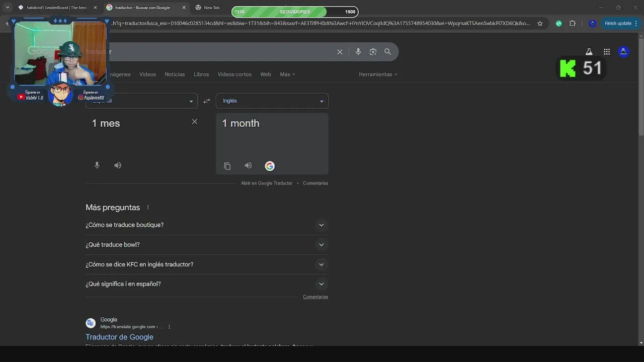Image resolution: width=644 pixels, height=362 pixels.
Task: Switch to the Noticias search tab
Action: point(175,74)
